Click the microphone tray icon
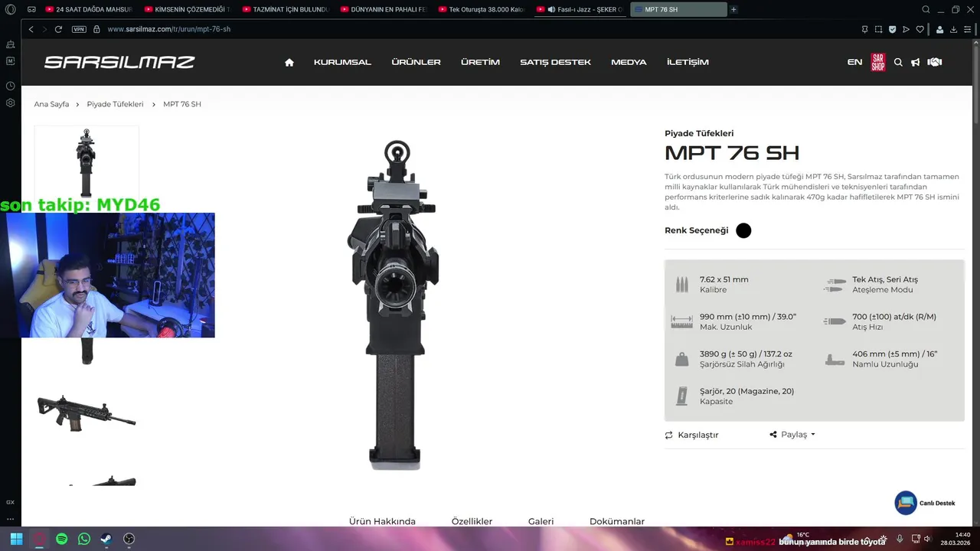This screenshot has height=551, width=980. 900,539
